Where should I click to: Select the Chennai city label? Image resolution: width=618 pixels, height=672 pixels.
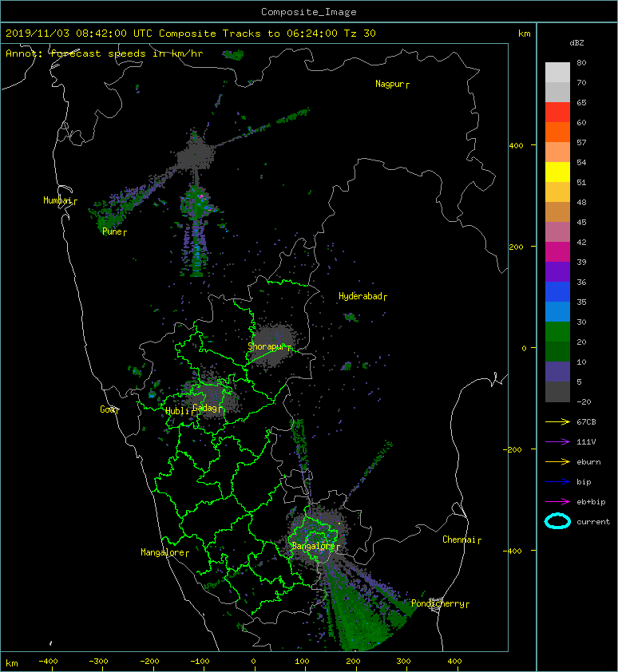462,540
